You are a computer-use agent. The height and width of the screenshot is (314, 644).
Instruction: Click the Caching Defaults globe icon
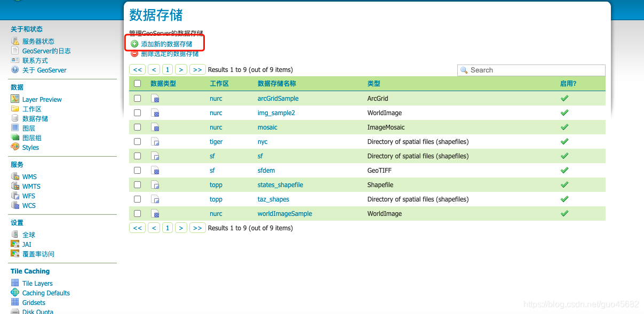[15, 293]
